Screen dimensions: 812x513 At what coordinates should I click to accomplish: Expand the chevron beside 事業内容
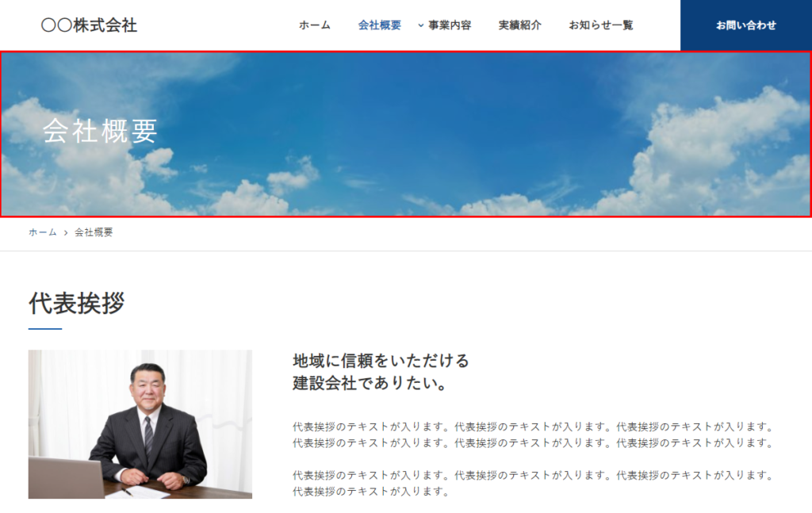click(x=421, y=25)
